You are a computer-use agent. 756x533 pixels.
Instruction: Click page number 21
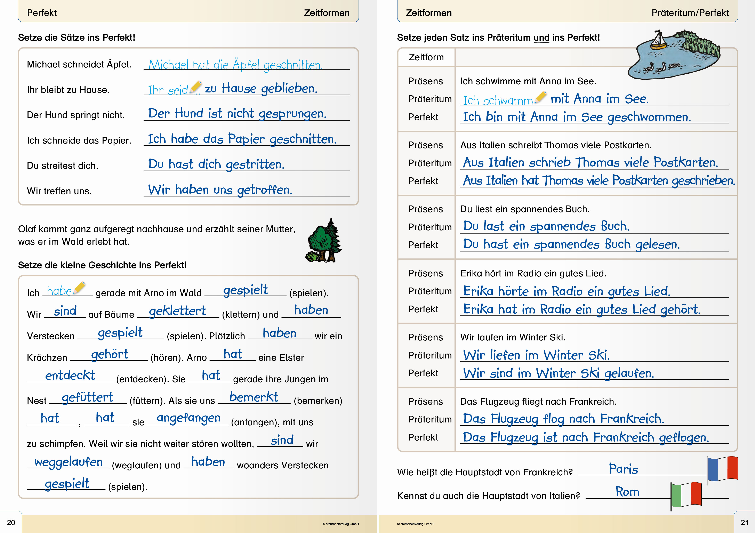[745, 523]
